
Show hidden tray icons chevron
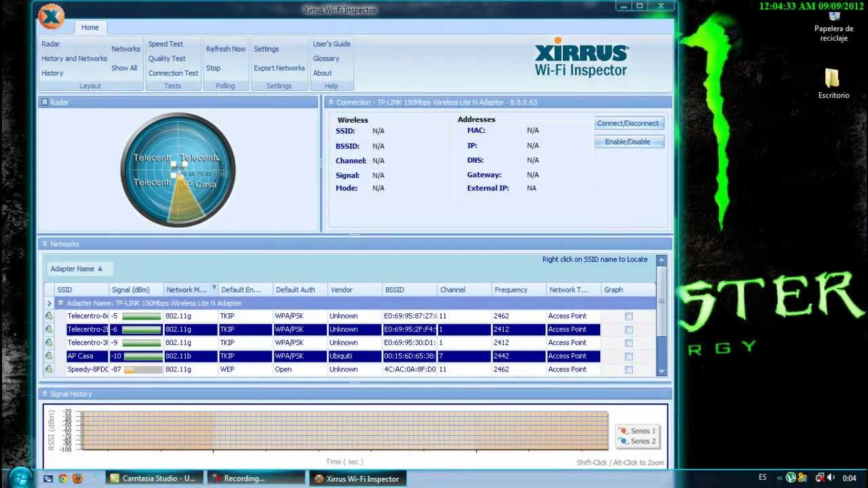tap(779, 478)
